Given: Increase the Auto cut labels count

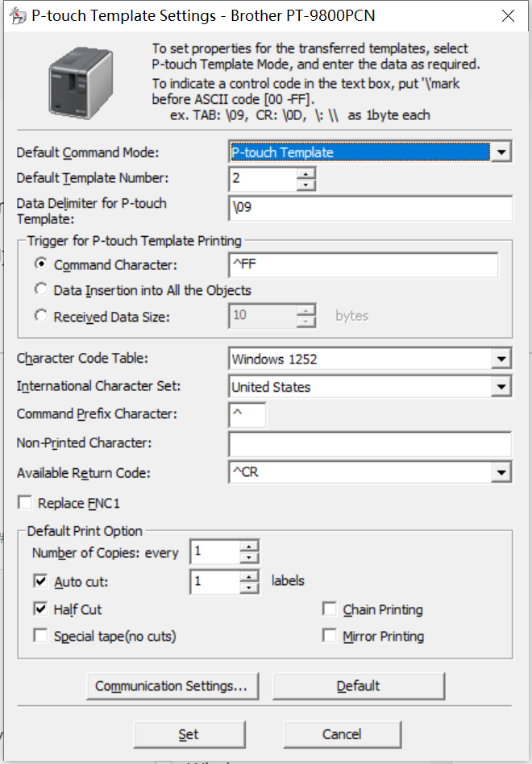Looking at the screenshot, I should 249,575.
